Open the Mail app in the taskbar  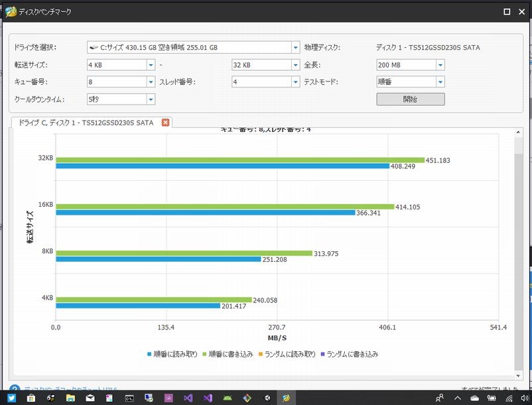90,398
